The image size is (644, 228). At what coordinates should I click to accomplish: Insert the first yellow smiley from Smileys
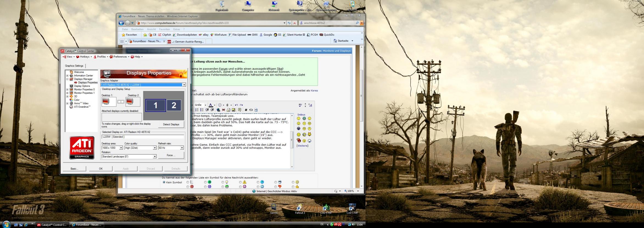pos(299,118)
